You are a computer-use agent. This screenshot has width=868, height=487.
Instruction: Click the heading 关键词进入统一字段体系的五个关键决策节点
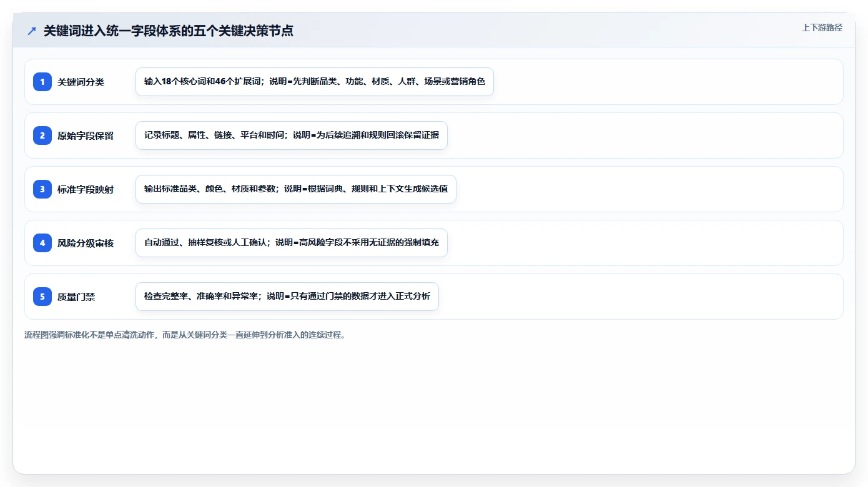coord(168,31)
